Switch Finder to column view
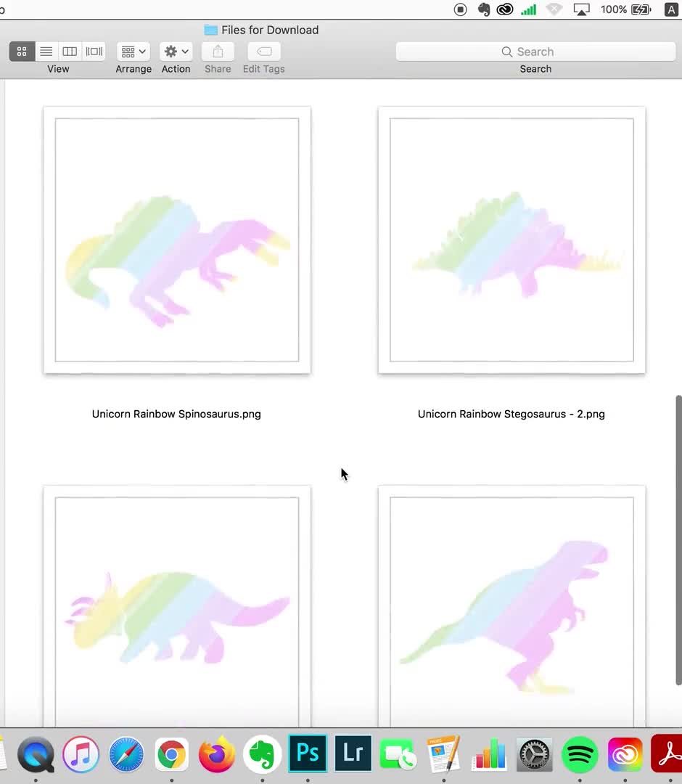Screen dimensions: 682x784 (70, 51)
